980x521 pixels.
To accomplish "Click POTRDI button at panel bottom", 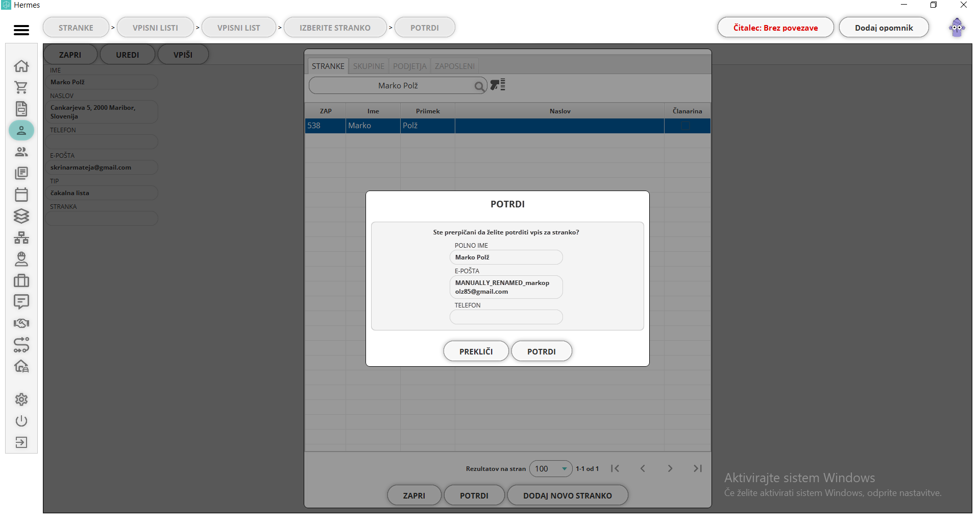I will coord(474,495).
